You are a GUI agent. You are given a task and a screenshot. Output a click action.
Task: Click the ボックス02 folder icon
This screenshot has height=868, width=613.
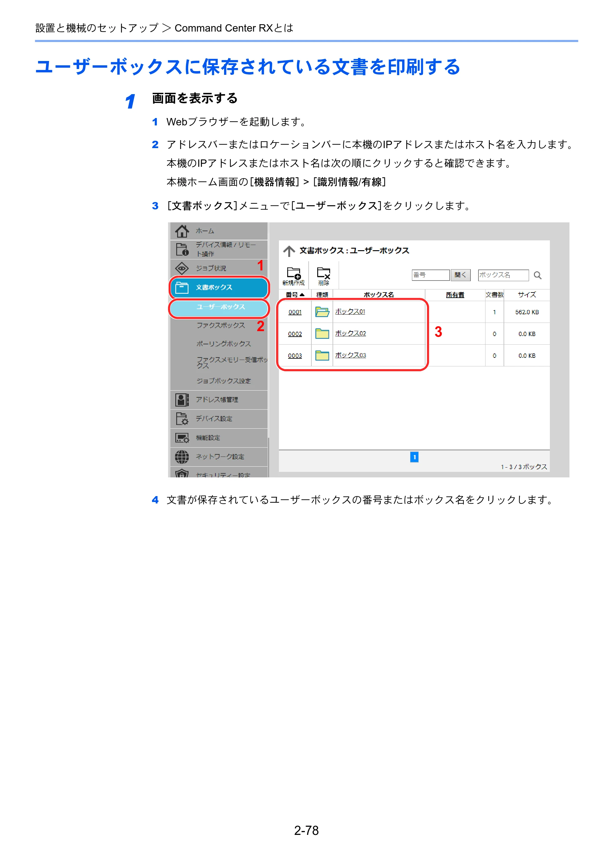click(x=322, y=334)
